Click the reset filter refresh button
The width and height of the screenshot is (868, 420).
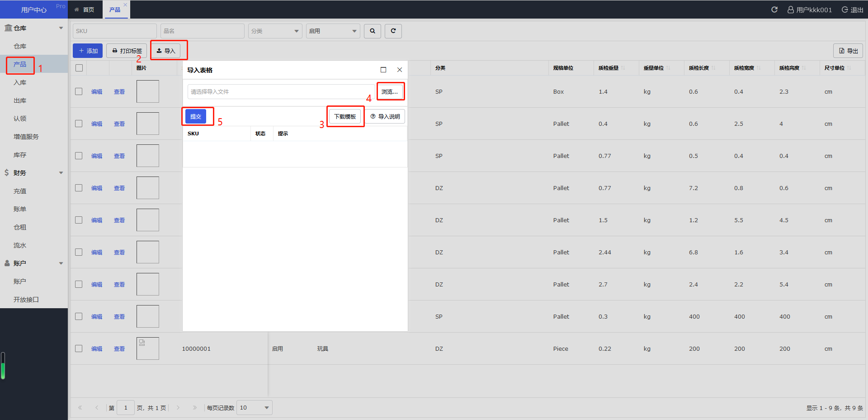393,31
